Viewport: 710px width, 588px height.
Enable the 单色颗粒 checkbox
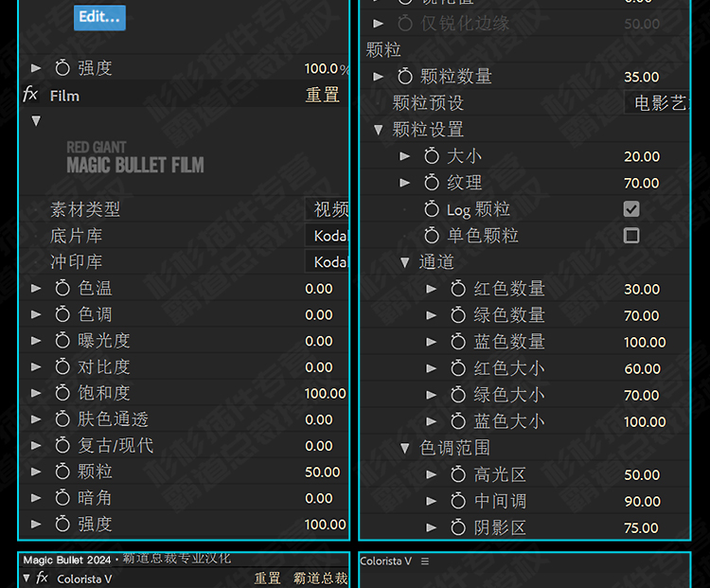tap(631, 236)
